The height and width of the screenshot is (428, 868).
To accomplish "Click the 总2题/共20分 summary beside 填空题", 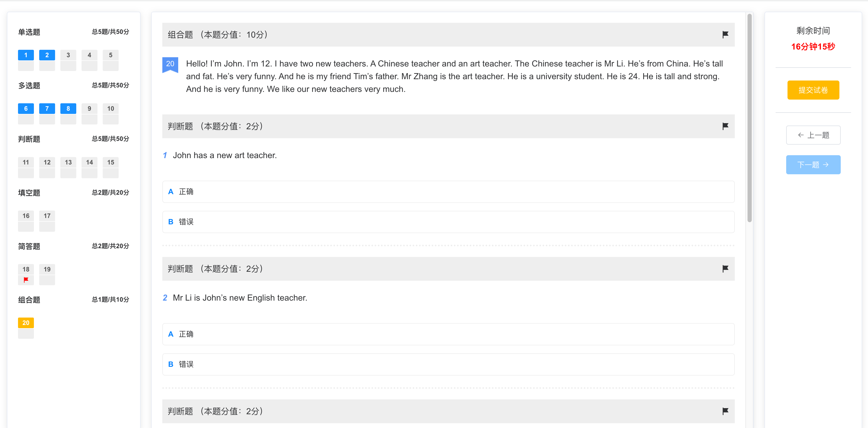I will [110, 193].
